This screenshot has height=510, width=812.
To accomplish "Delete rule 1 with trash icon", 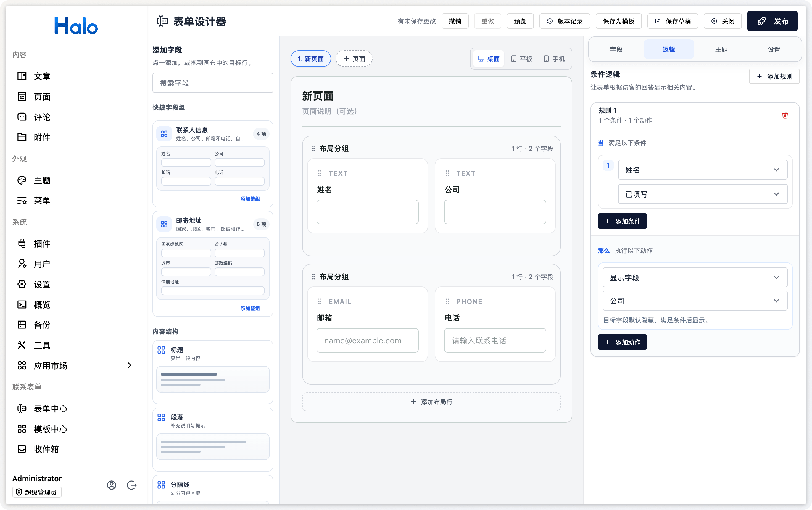I will pos(785,115).
